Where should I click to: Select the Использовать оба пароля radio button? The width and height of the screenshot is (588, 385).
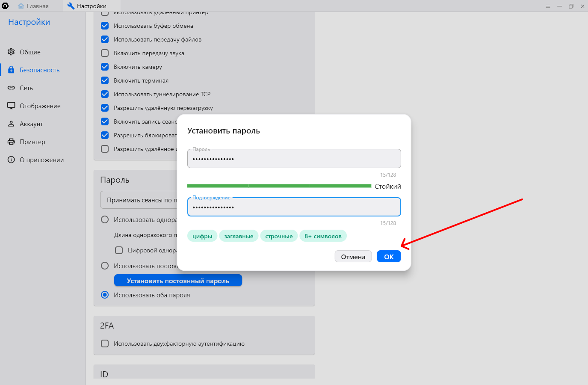[x=105, y=295]
